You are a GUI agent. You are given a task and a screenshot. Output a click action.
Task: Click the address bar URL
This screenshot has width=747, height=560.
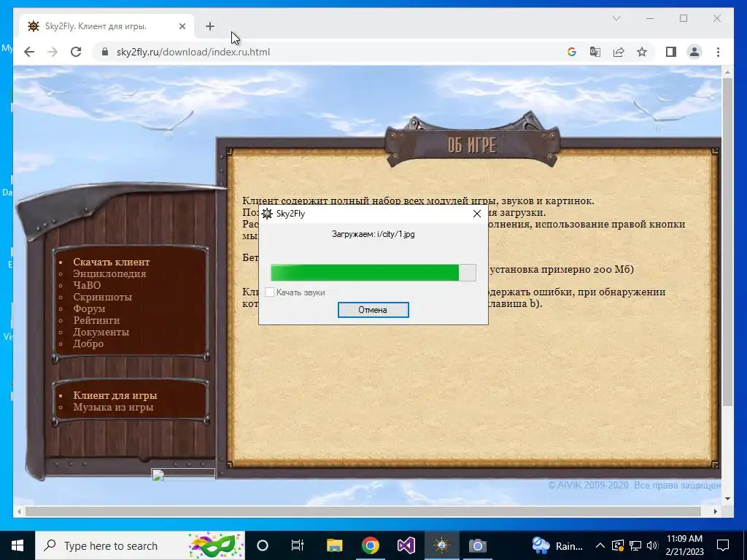click(x=193, y=52)
